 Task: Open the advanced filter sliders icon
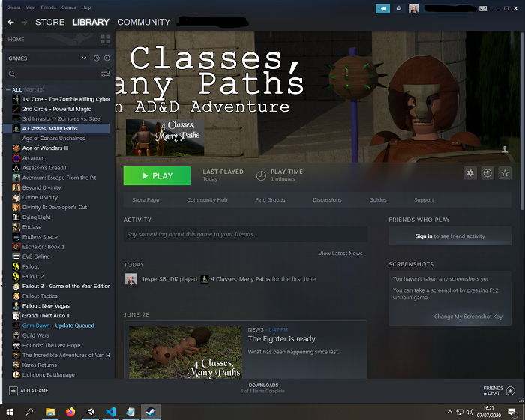(x=105, y=73)
